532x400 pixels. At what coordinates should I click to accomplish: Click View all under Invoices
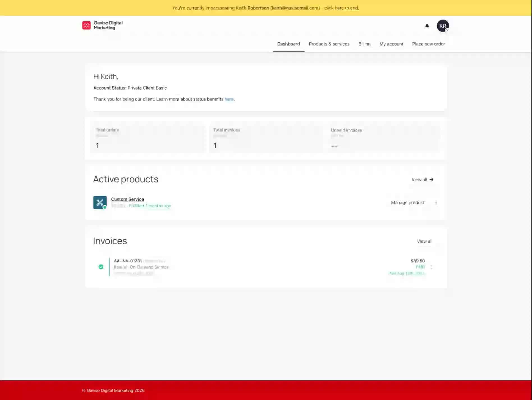pyautogui.click(x=425, y=241)
